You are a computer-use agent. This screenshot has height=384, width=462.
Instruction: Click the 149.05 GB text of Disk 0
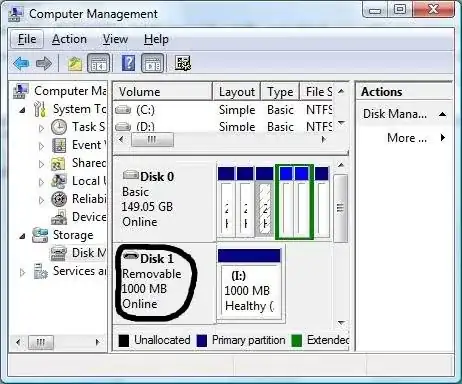147,207
